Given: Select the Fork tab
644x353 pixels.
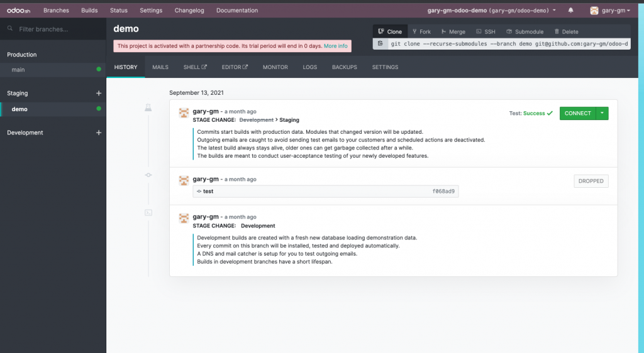Looking at the screenshot, I should point(422,31).
